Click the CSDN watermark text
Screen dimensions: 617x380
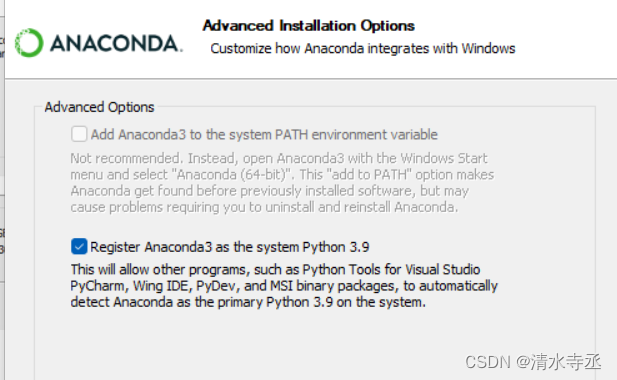(533, 362)
